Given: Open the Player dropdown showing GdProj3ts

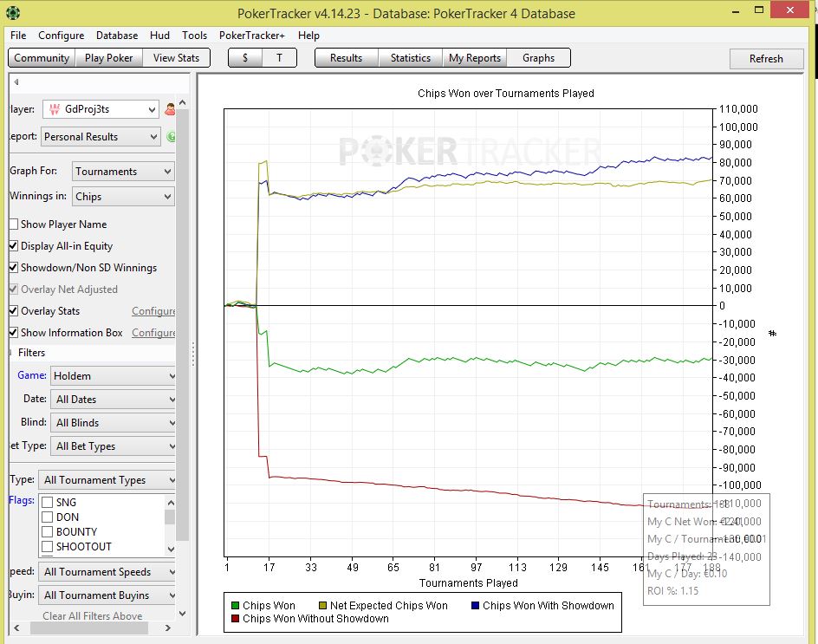Looking at the screenshot, I should click(x=101, y=109).
